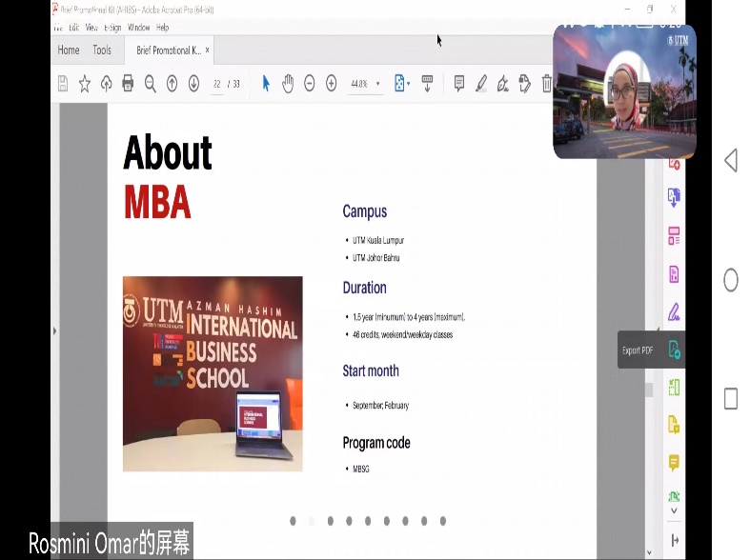Image resolution: width=750 pixels, height=560 pixels.
Task: Go to the Home tab
Action: [69, 50]
